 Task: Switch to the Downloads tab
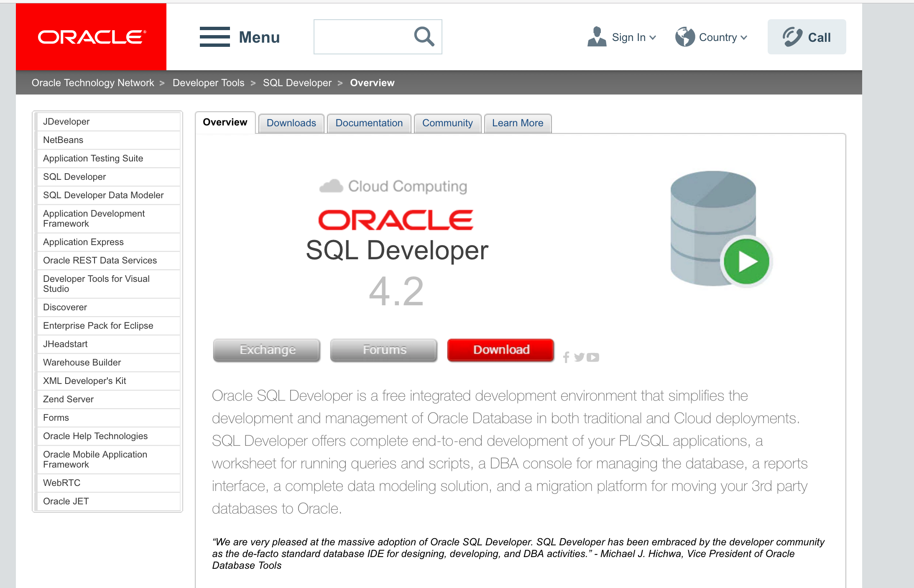[x=291, y=123]
